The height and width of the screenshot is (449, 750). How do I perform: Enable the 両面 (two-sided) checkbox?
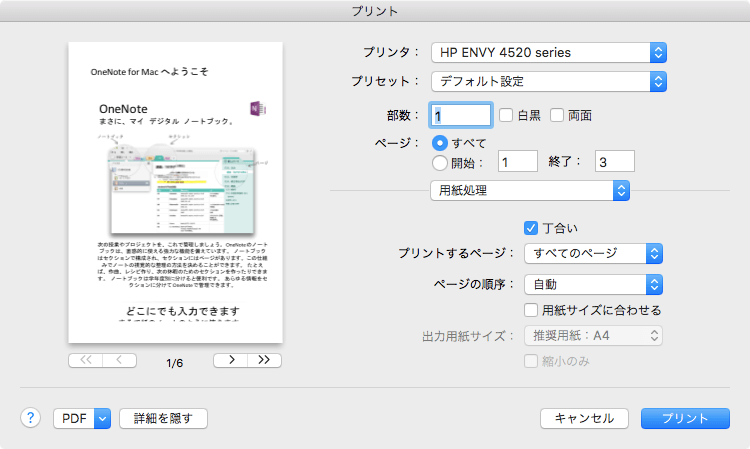point(557,115)
